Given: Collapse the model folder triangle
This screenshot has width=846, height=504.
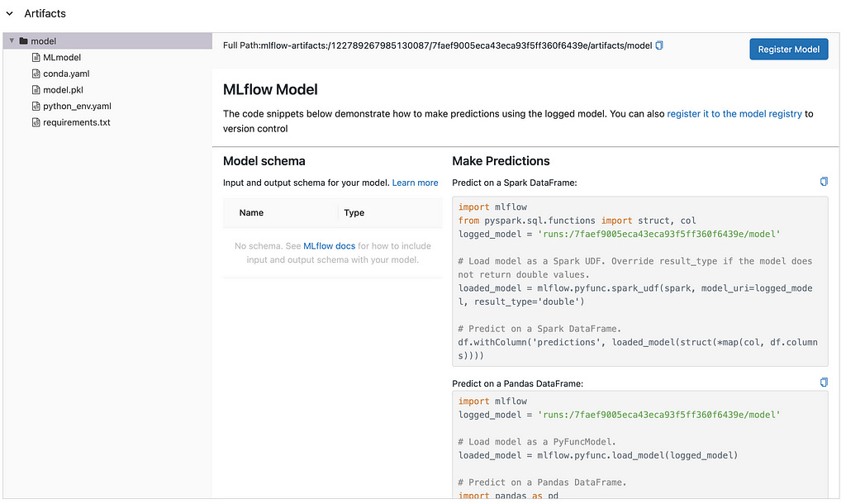Looking at the screenshot, I should tap(12, 40).
